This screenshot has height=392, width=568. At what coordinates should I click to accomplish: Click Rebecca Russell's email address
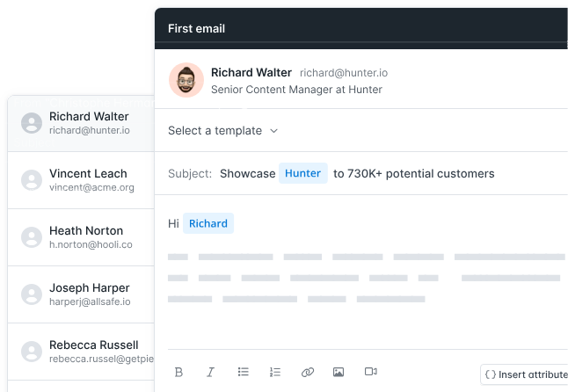point(102,359)
